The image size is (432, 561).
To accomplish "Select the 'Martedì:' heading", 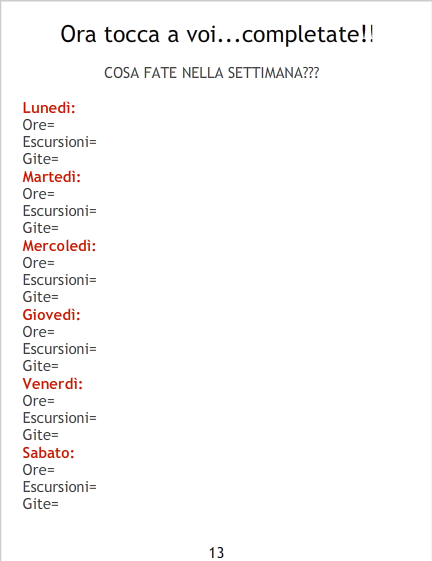I will pos(52,177).
